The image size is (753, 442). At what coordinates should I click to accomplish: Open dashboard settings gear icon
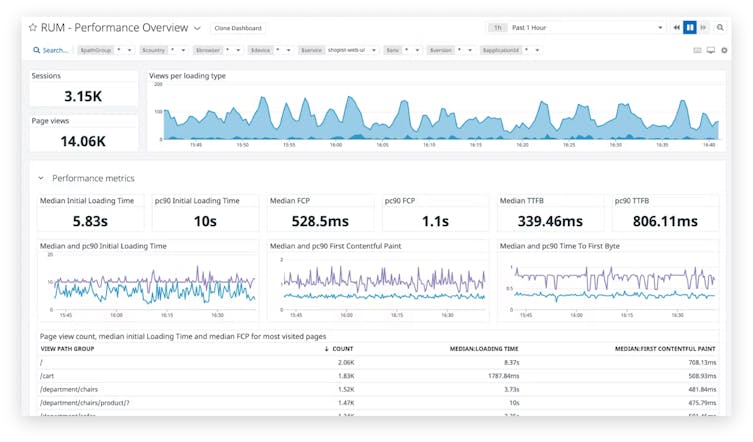point(724,50)
